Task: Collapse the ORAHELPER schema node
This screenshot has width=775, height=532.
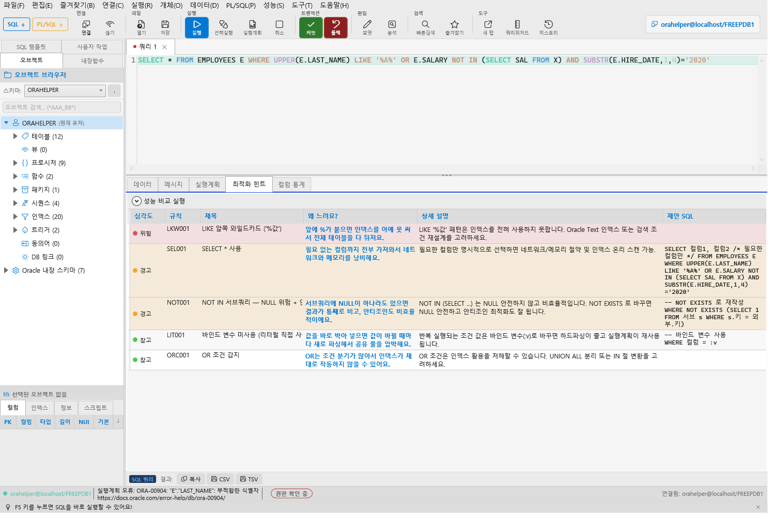Action: tap(6, 123)
